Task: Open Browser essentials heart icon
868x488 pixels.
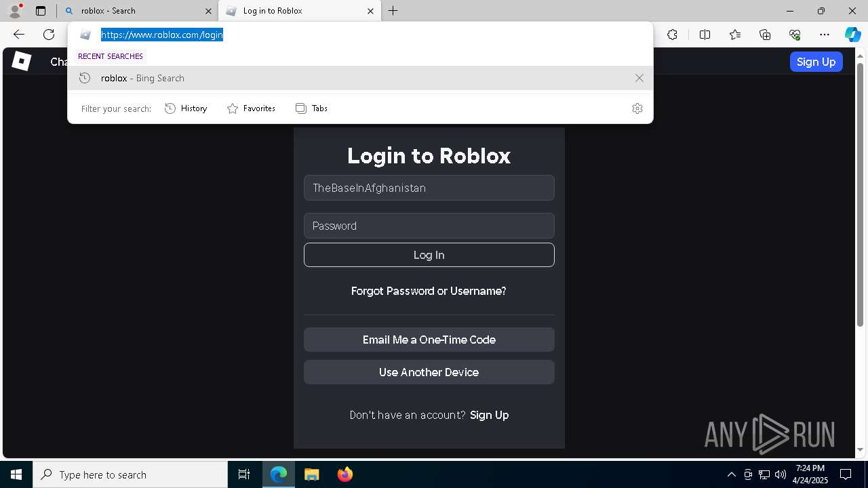Action: pyautogui.click(x=795, y=35)
